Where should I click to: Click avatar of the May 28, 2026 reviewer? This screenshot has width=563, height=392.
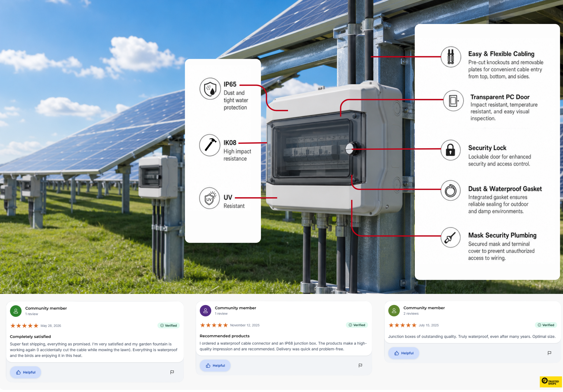coord(16,311)
